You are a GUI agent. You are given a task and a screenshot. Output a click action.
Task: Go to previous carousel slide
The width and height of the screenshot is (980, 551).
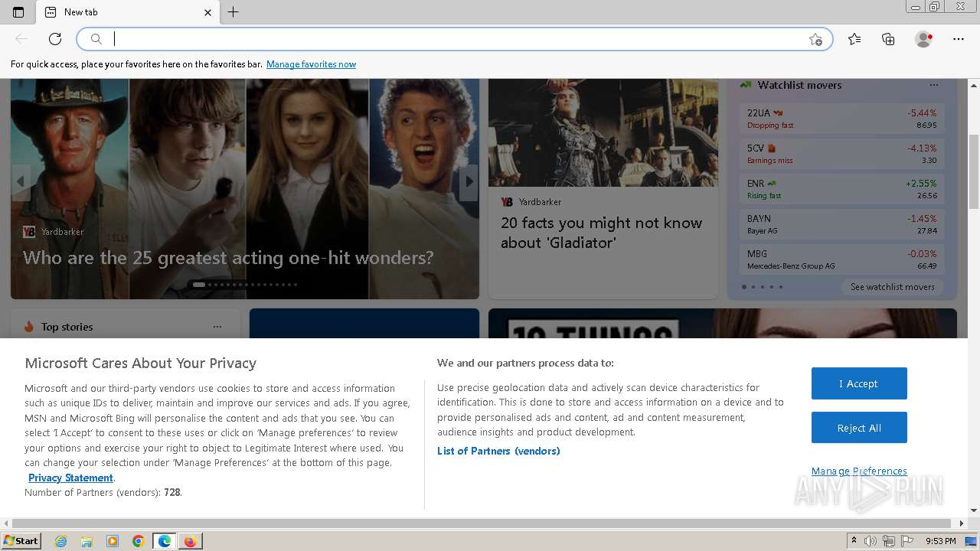pos(21,182)
